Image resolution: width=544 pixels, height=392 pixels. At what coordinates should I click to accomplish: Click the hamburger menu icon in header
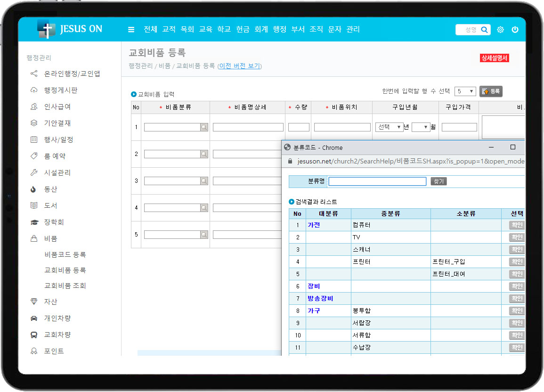coord(131,30)
